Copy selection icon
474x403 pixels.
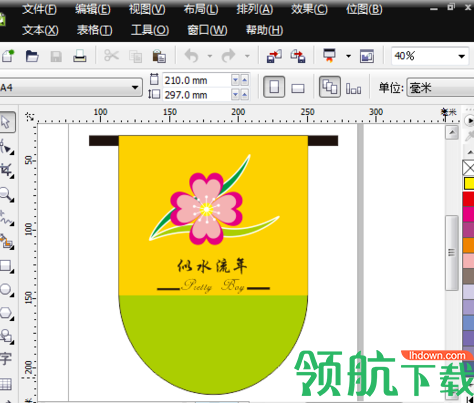click(135, 56)
